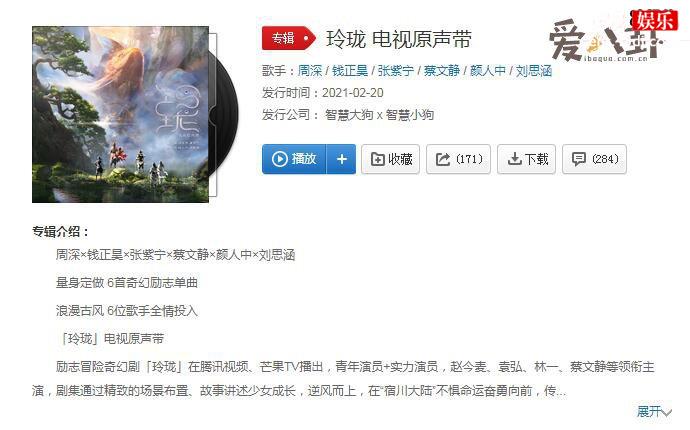The width and height of the screenshot is (690, 430).
Task: Open singer 周深's page
Action: (x=310, y=70)
